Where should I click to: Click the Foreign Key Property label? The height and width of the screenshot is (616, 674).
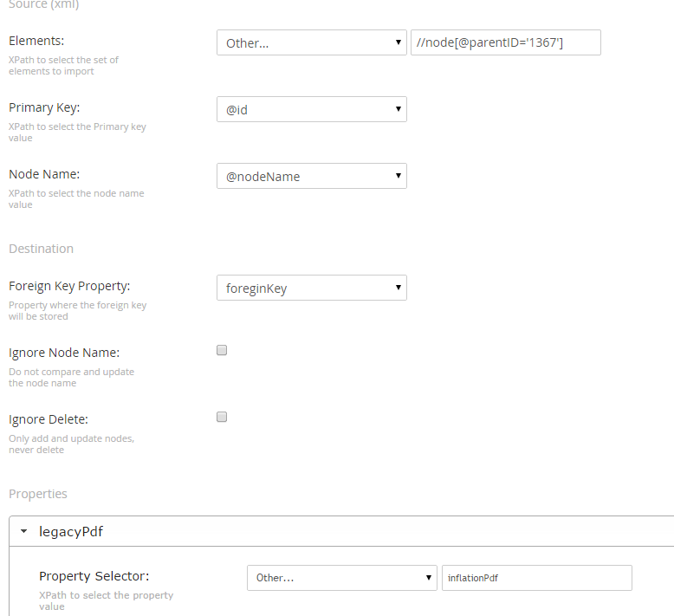point(69,286)
